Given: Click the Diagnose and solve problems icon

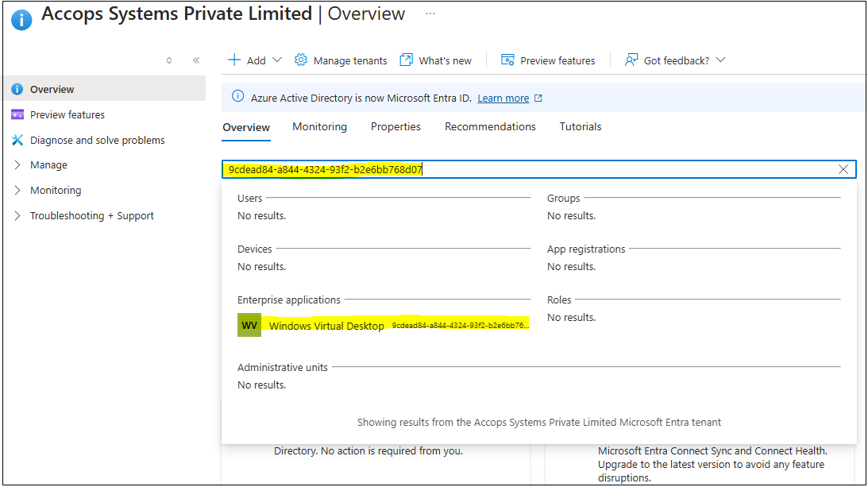Looking at the screenshot, I should click(17, 140).
